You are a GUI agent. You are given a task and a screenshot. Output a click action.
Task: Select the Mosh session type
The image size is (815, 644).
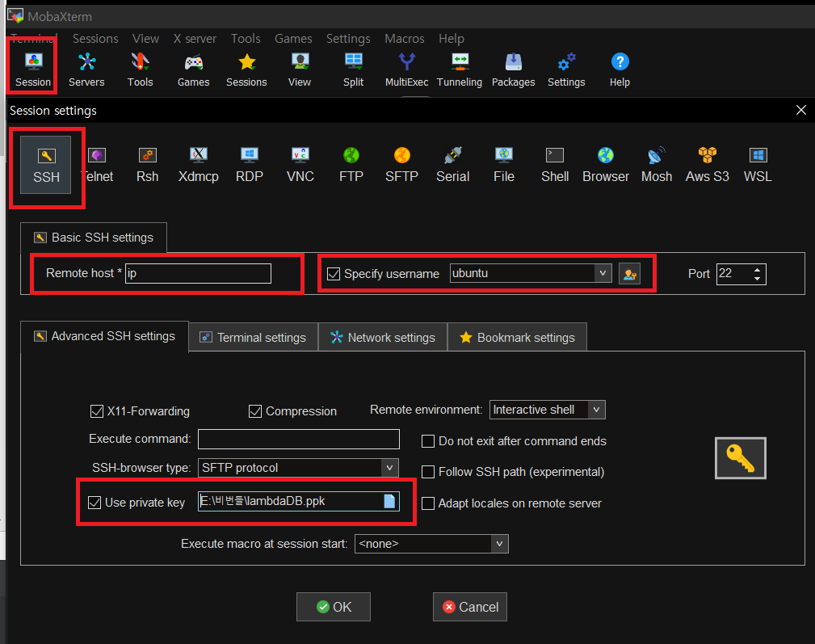click(657, 165)
